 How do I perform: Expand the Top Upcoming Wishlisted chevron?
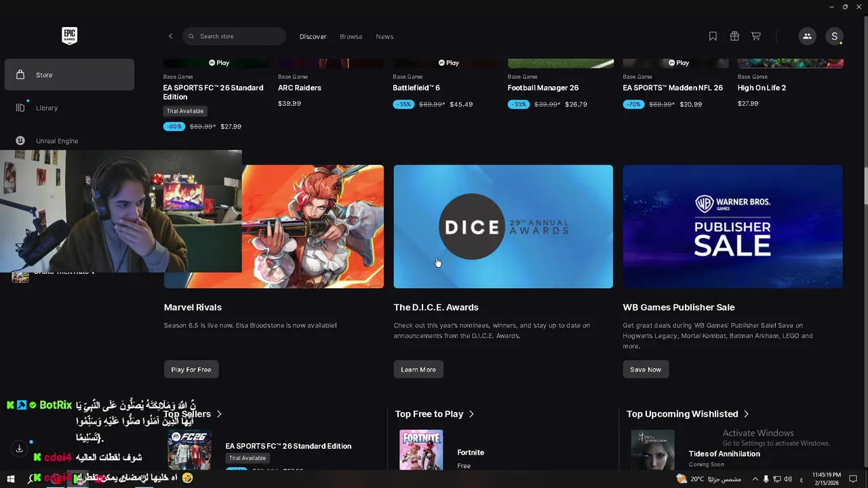click(746, 414)
